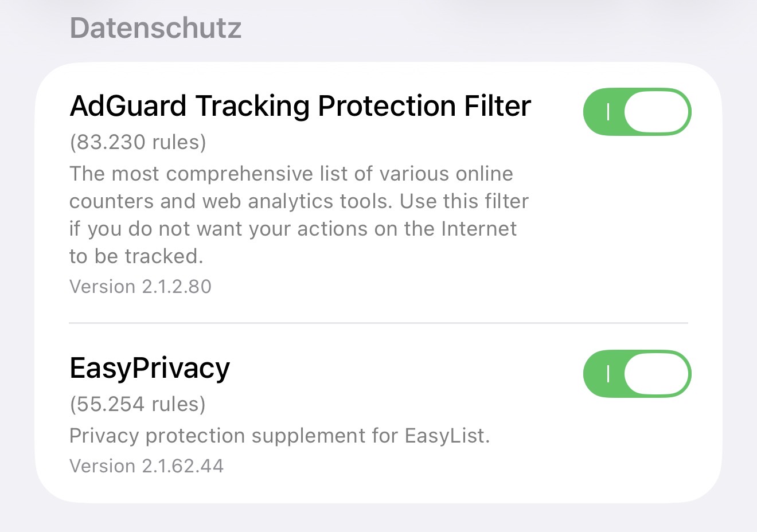Select the Datenschutz section header

pos(155,28)
